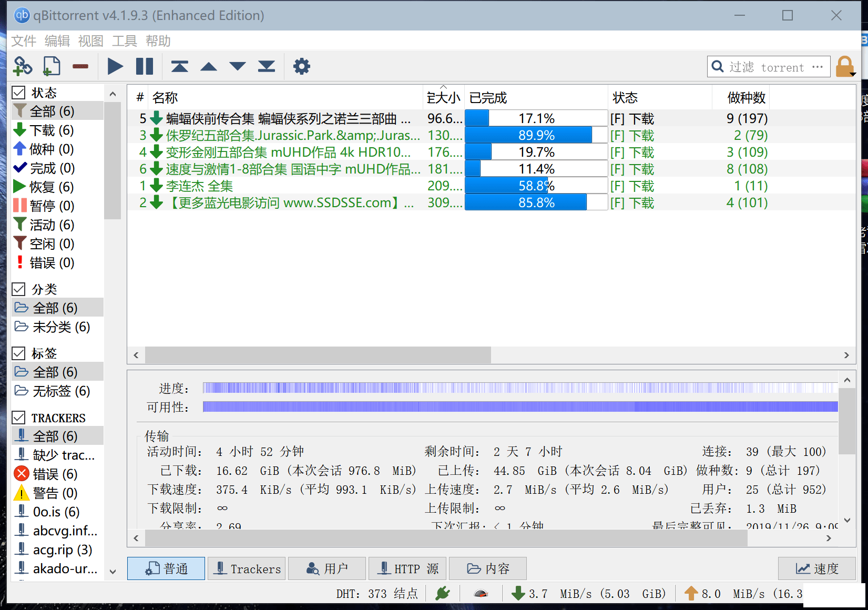Click the 速度 button
Viewport: 868px width, 610px height.
click(817, 568)
